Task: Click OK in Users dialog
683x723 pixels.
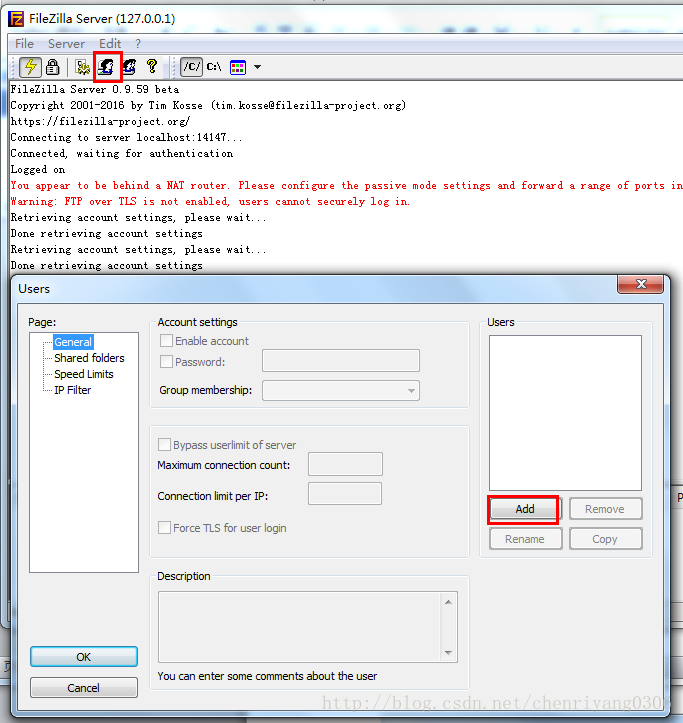Action: [x=84, y=657]
